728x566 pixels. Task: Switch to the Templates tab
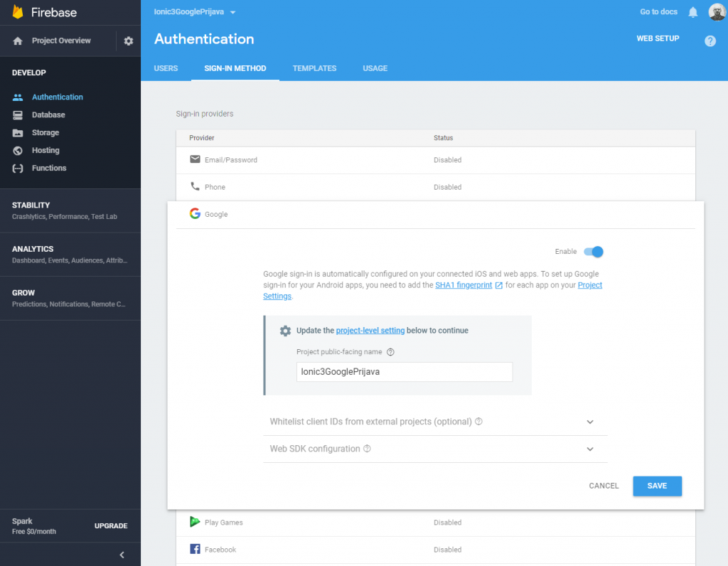pyautogui.click(x=314, y=68)
